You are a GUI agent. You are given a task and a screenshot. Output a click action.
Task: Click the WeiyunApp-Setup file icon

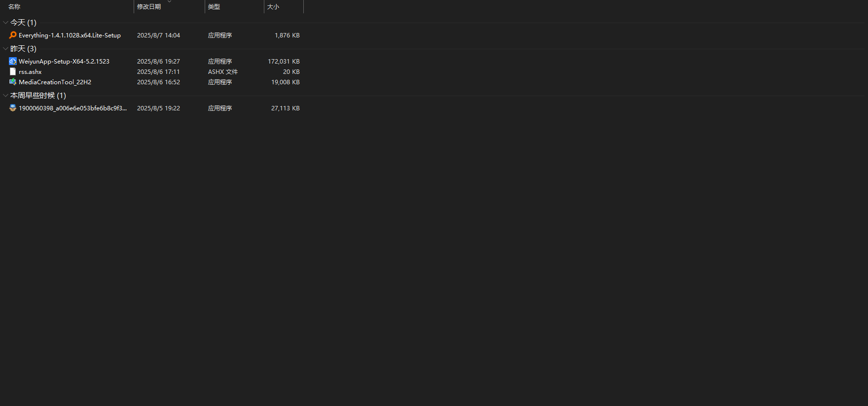tap(13, 61)
